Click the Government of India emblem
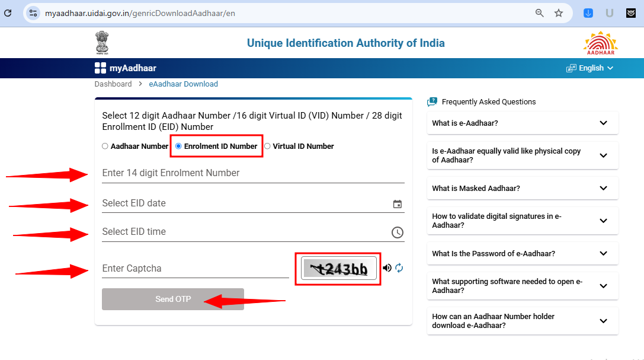The width and height of the screenshot is (644, 360). point(102,43)
